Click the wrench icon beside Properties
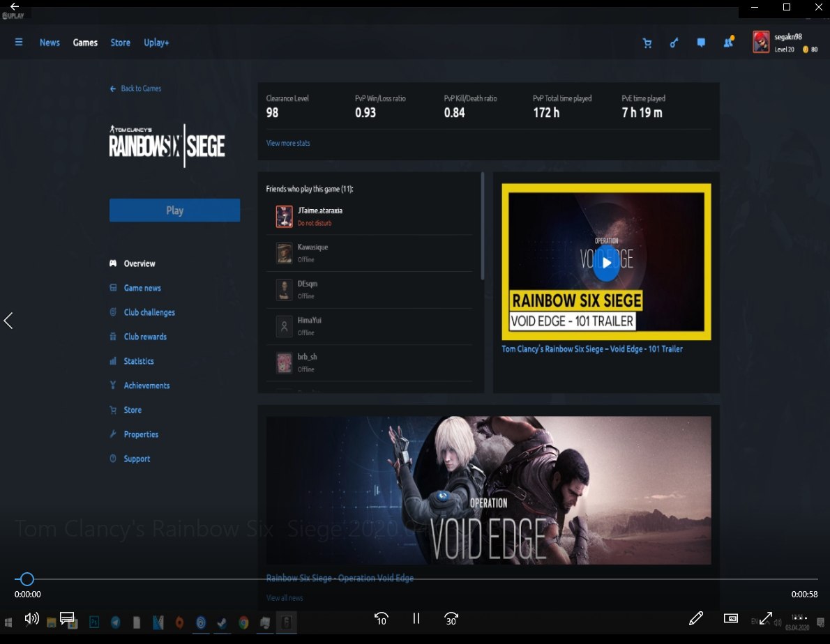The width and height of the screenshot is (830, 644). 113,434
